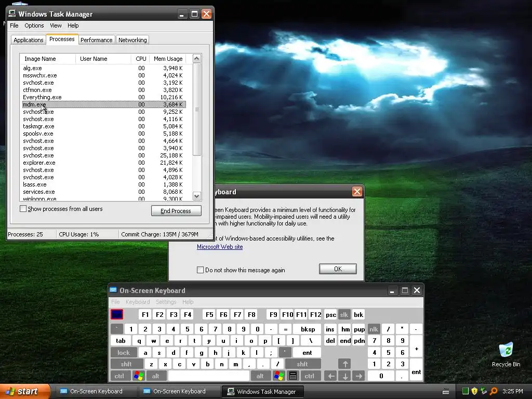Switch to the Performance tab
The image size is (532, 399).
[x=96, y=39]
